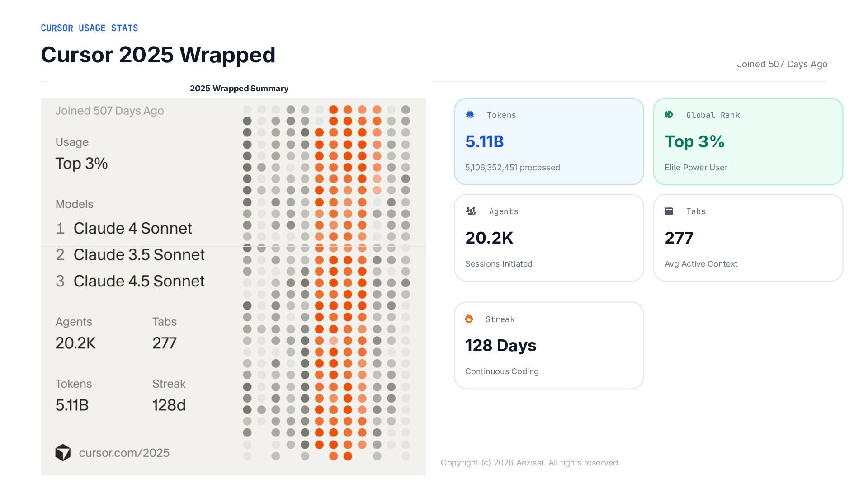Click the flame icon beside Streak
Viewport: 868px width, 488px height.
coord(469,319)
